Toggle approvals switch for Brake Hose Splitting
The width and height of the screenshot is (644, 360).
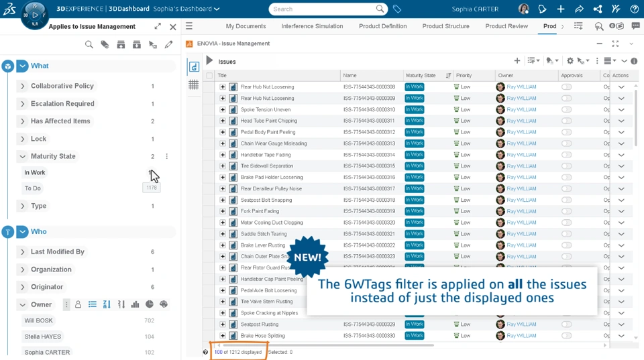coord(567,335)
